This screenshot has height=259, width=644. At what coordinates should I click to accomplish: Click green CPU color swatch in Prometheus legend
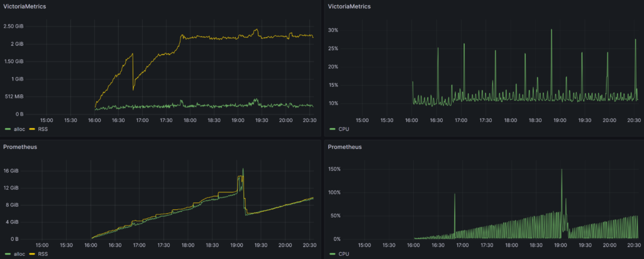tap(332, 255)
